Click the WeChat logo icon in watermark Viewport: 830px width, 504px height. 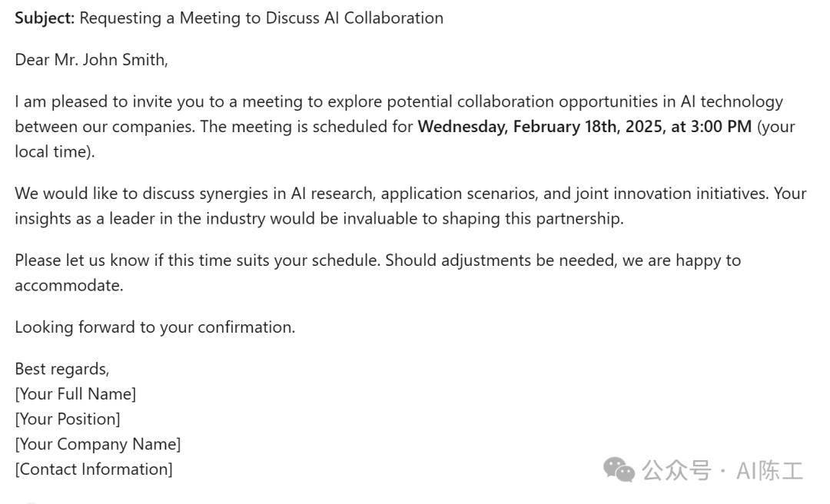(619, 469)
